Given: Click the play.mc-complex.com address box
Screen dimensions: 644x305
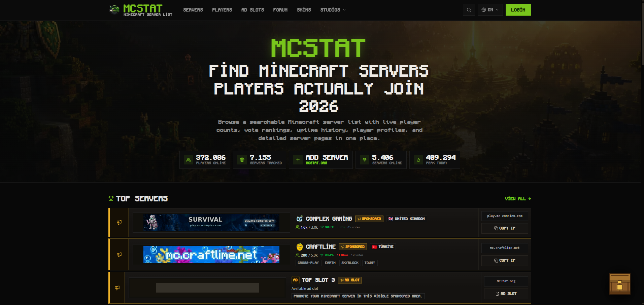Looking at the screenshot, I should tap(505, 216).
